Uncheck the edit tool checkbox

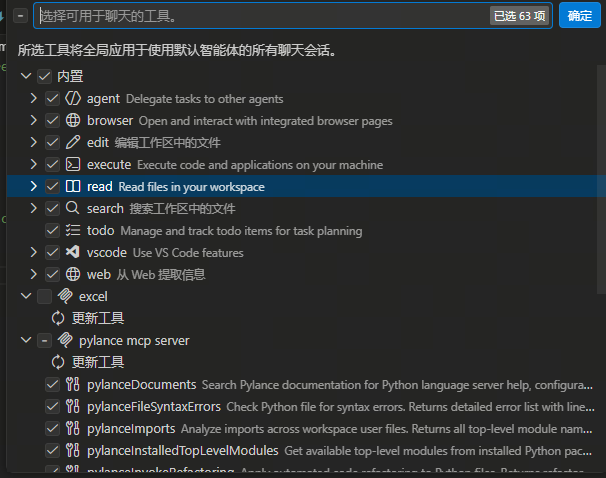coord(52,143)
